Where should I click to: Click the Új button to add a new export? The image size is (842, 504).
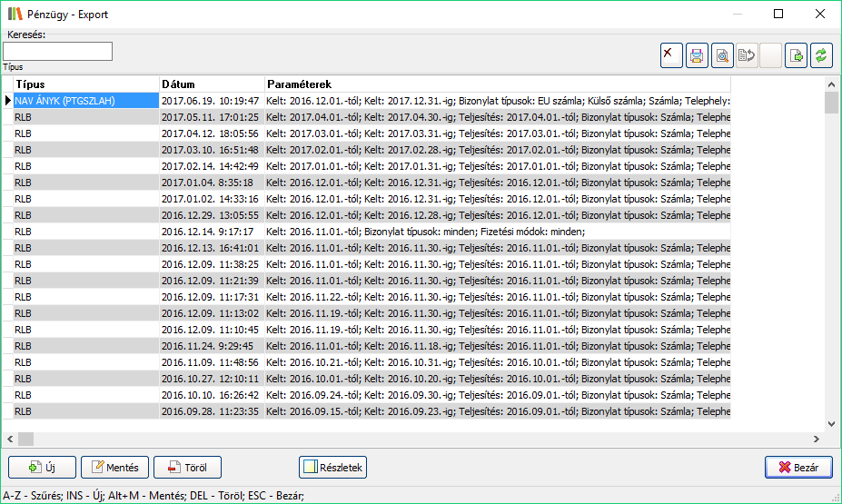tap(42, 468)
